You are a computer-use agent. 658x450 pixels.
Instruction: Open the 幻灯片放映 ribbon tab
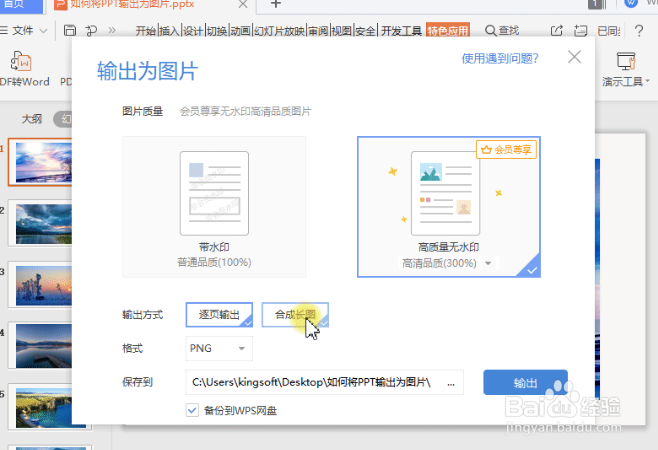click(x=279, y=31)
